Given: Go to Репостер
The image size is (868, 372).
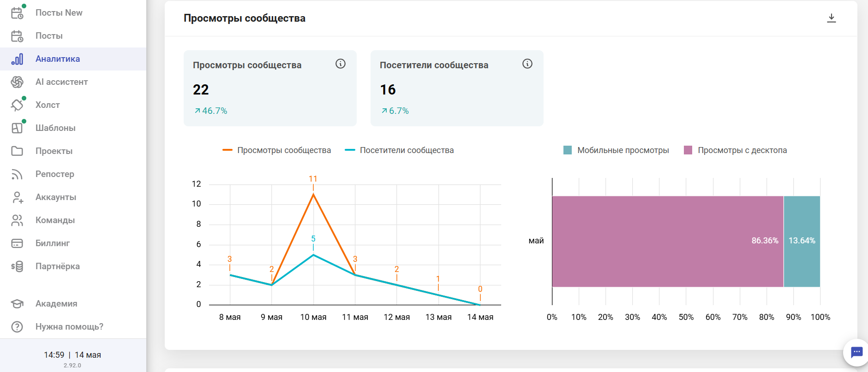Looking at the screenshot, I should pyautogui.click(x=55, y=174).
